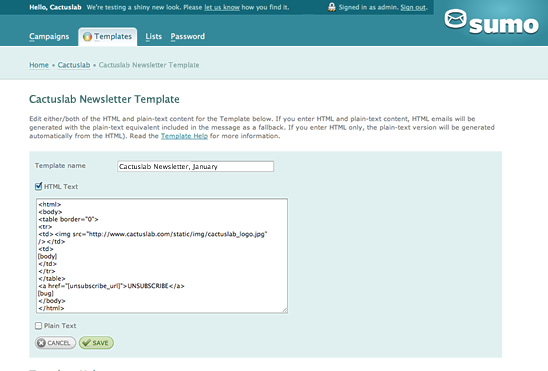Select the Templates tab
The width and height of the screenshot is (548, 371).
click(x=108, y=36)
